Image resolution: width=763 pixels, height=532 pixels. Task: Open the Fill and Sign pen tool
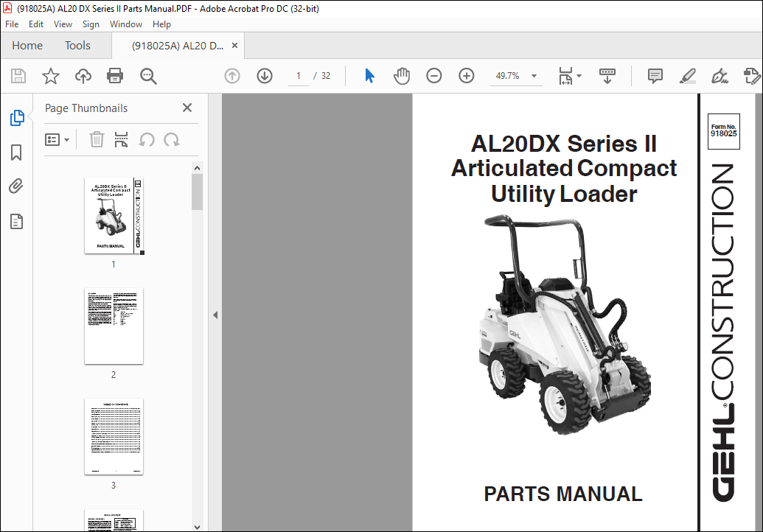click(720, 76)
